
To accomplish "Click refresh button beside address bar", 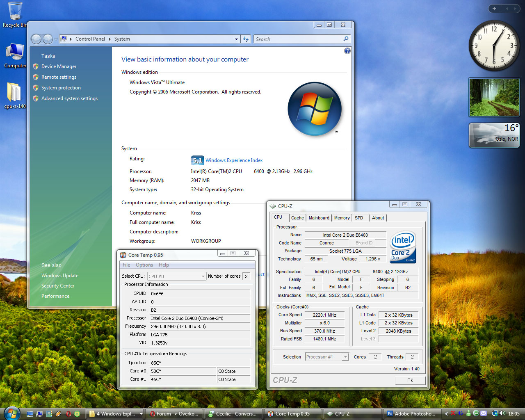I will (246, 39).
